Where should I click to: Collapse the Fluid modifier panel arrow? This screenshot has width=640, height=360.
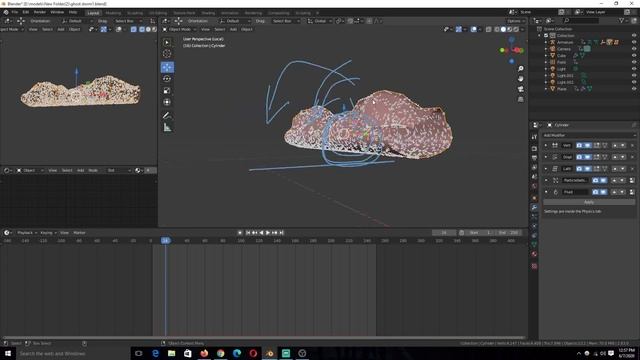[x=546, y=192]
